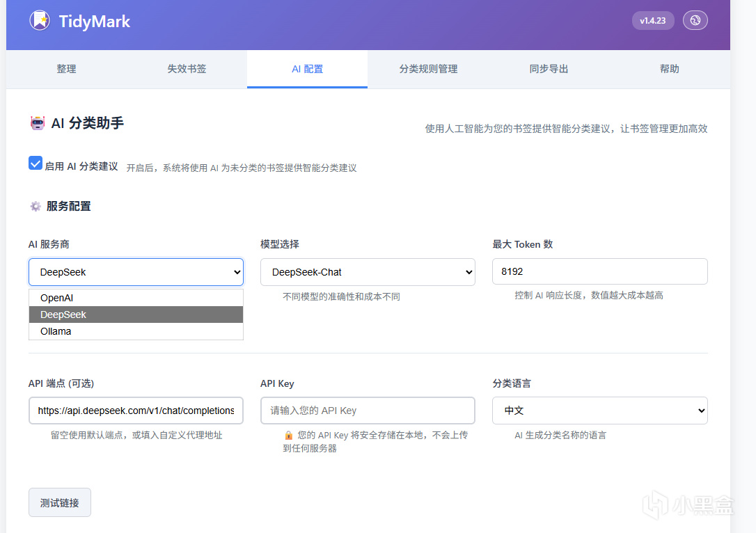Click the 最大 Token 数 label

point(523,244)
